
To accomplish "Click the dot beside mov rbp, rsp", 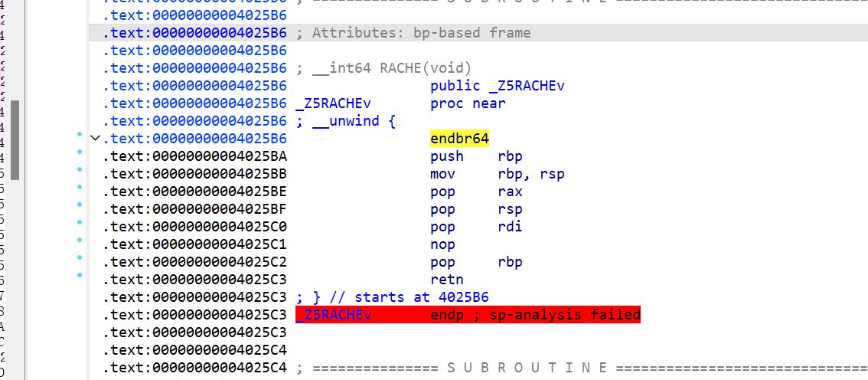I will point(80,169).
